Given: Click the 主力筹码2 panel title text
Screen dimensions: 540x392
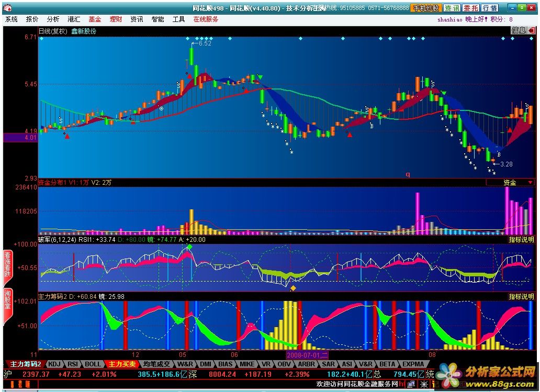Looking at the screenshot, I should (52, 297).
